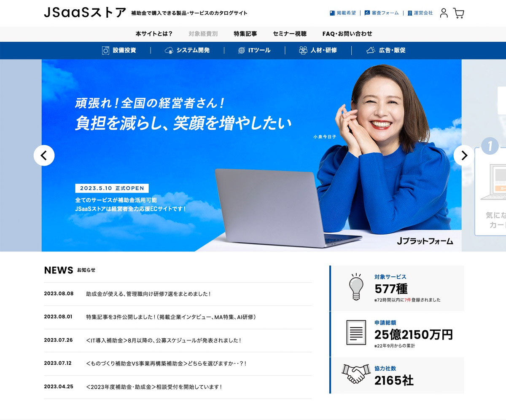Click the 2023.04.25 news date
Viewport: 506px width, 420px height.
59,386
